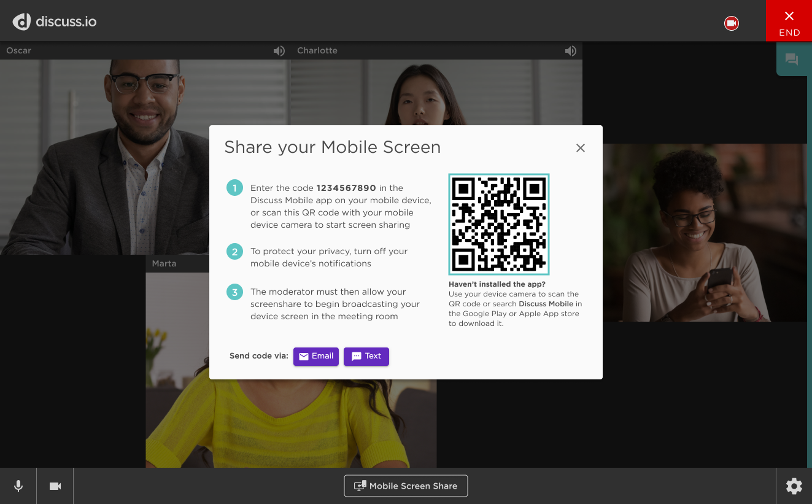Image resolution: width=812 pixels, height=504 pixels.
Task: Click the red recording indicator icon
Action: pyautogui.click(x=731, y=23)
